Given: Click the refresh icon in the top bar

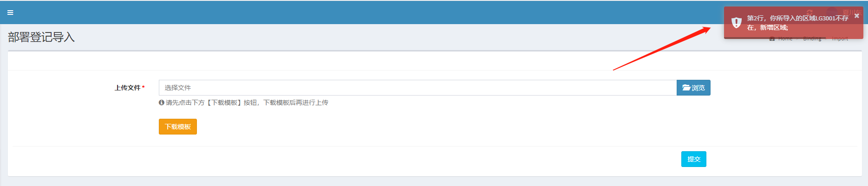Looking at the screenshot, I should click(x=809, y=13).
